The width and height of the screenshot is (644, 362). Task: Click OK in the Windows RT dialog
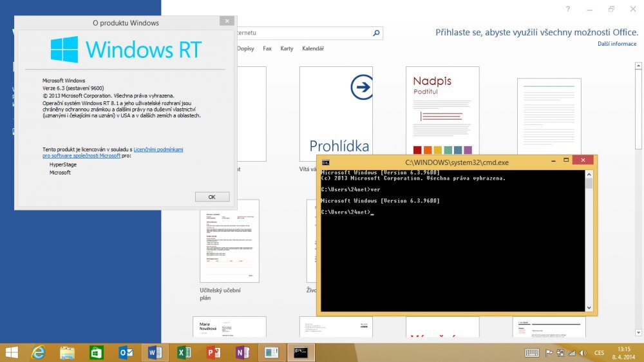pyautogui.click(x=212, y=197)
